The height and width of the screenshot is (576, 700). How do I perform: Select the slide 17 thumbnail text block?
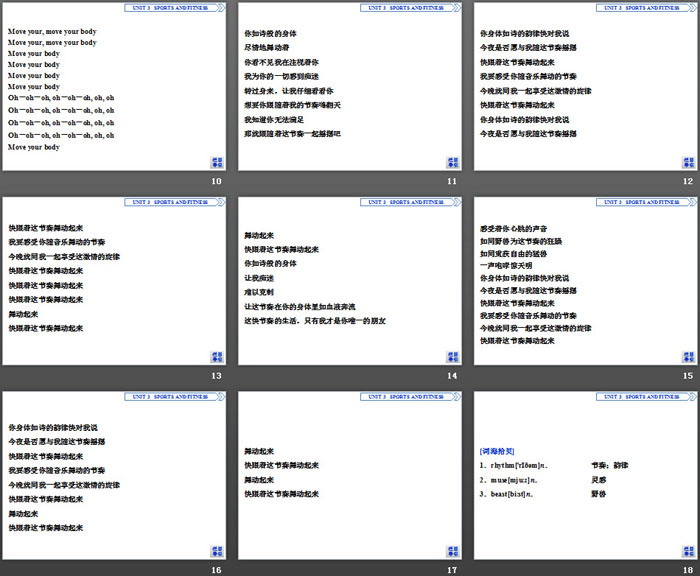click(x=282, y=472)
